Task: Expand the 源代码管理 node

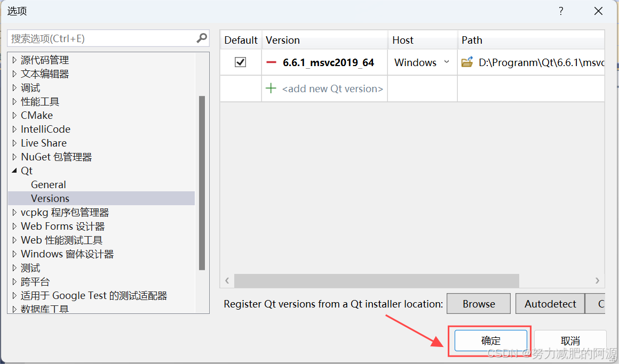Action: tap(14, 60)
